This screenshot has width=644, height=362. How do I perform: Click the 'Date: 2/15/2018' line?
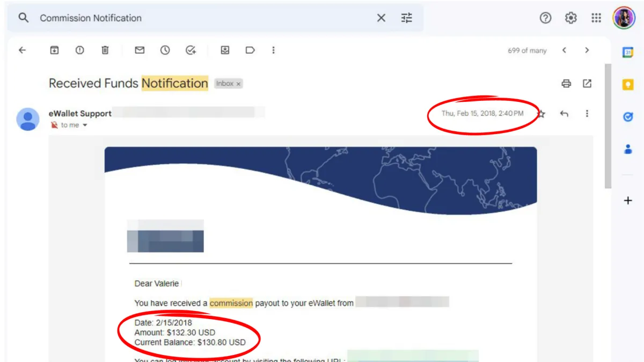tap(163, 323)
